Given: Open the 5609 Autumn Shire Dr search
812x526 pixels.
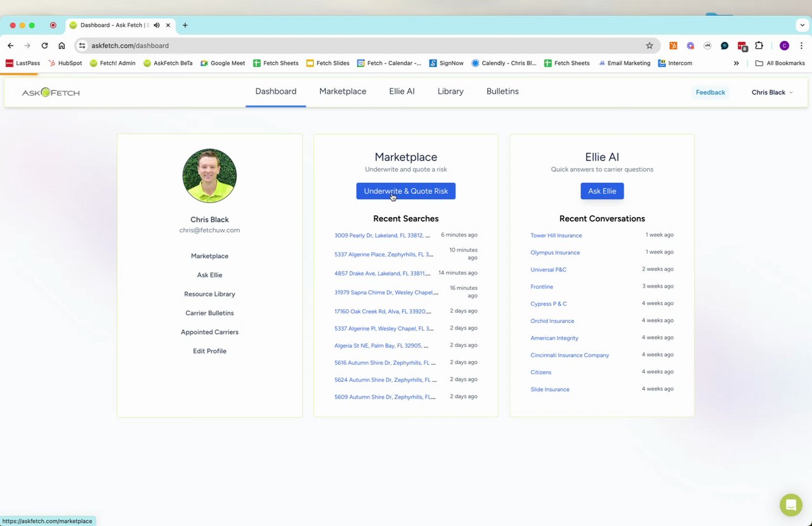Looking at the screenshot, I should pos(385,397).
